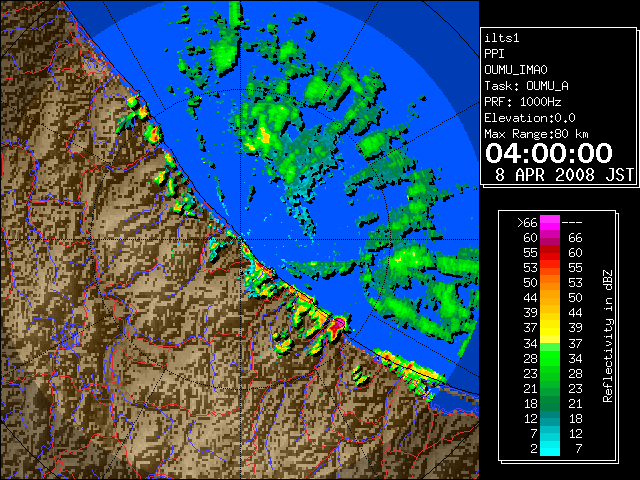
Task: Click '44' in the legend's left column
Action: 531,298
